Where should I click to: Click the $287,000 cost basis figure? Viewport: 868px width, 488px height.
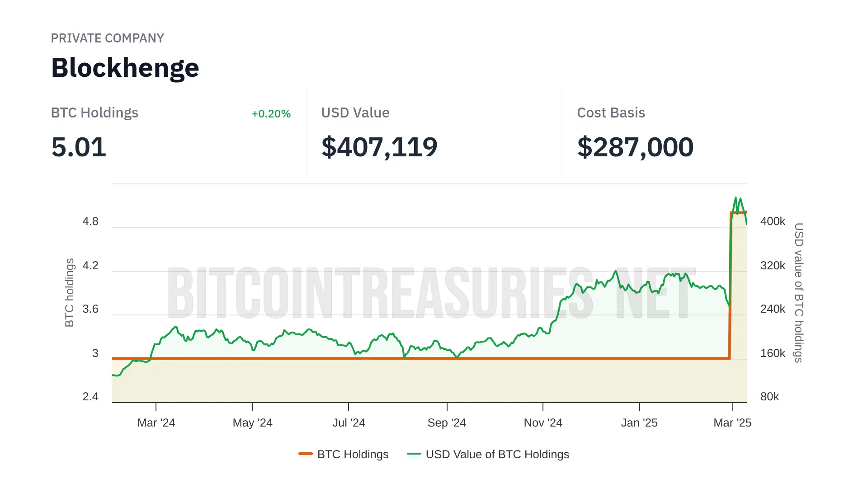click(x=635, y=147)
